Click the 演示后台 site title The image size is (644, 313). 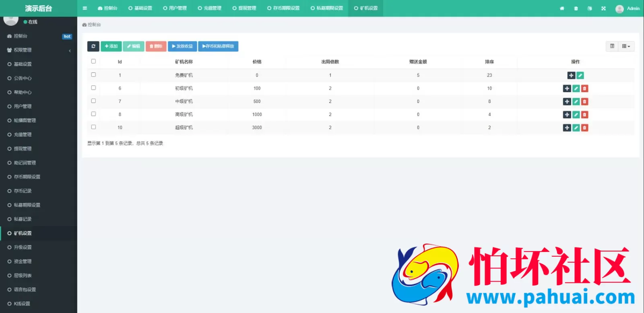click(x=39, y=8)
